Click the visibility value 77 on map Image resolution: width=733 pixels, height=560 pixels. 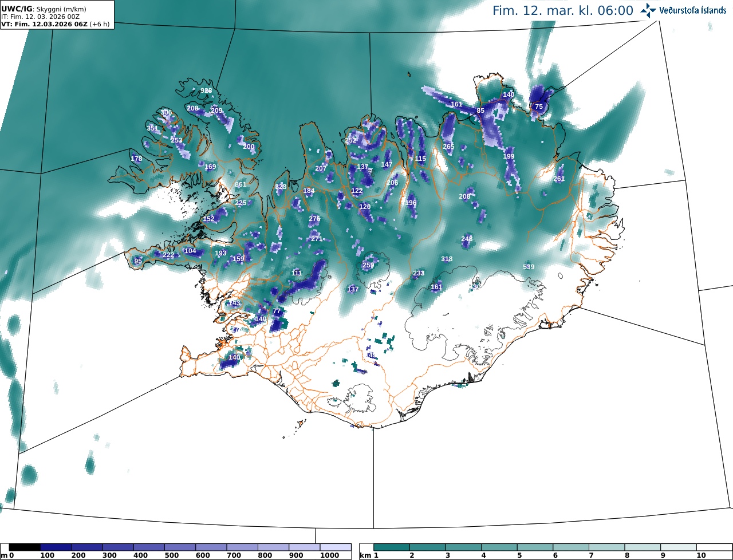point(277,311)
